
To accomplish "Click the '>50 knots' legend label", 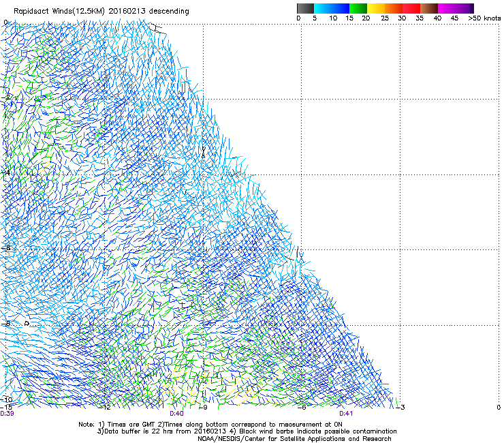I will click(x=484, y=18).
